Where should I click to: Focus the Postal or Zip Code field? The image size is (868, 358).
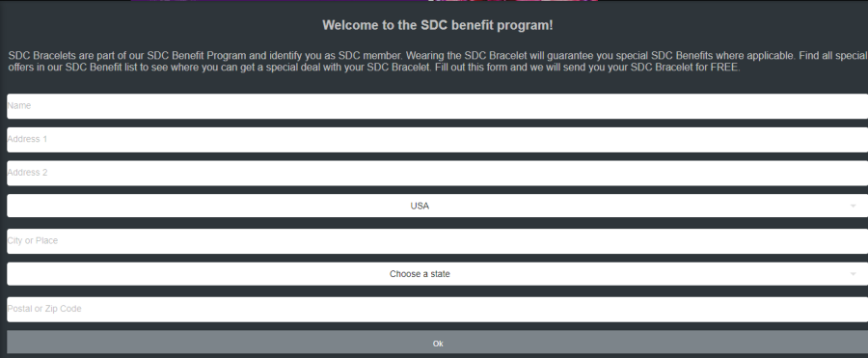437,309
